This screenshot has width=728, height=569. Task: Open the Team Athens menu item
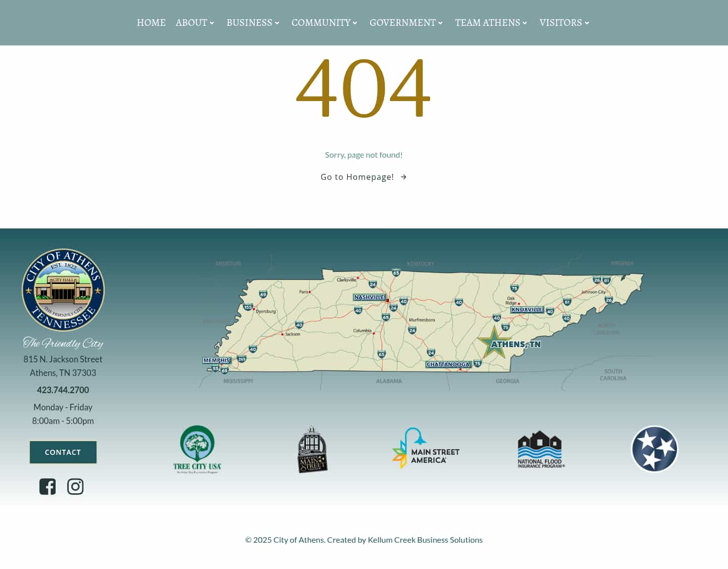click(487, 23)
